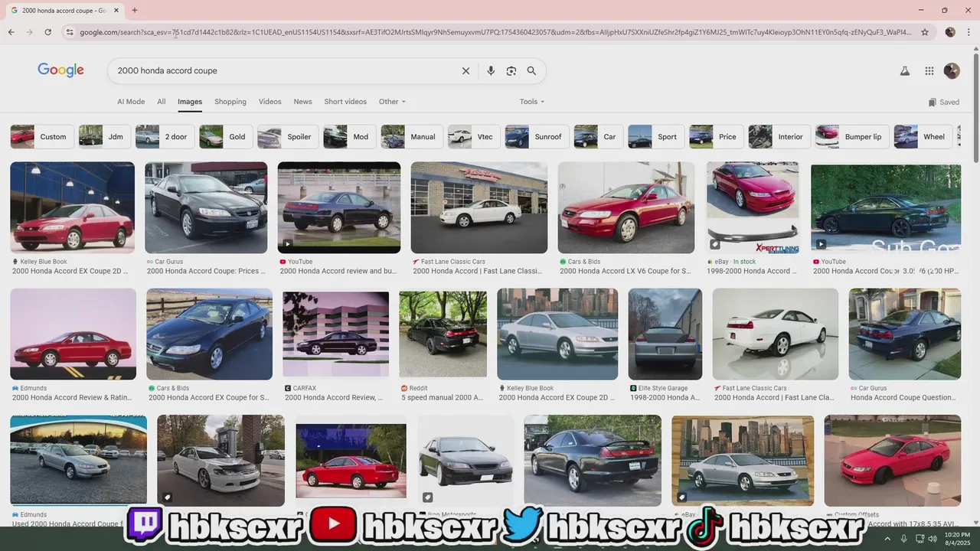Expand the Other dropdown
The width and height of the screenshot is (980, 551).
(392, 102)
